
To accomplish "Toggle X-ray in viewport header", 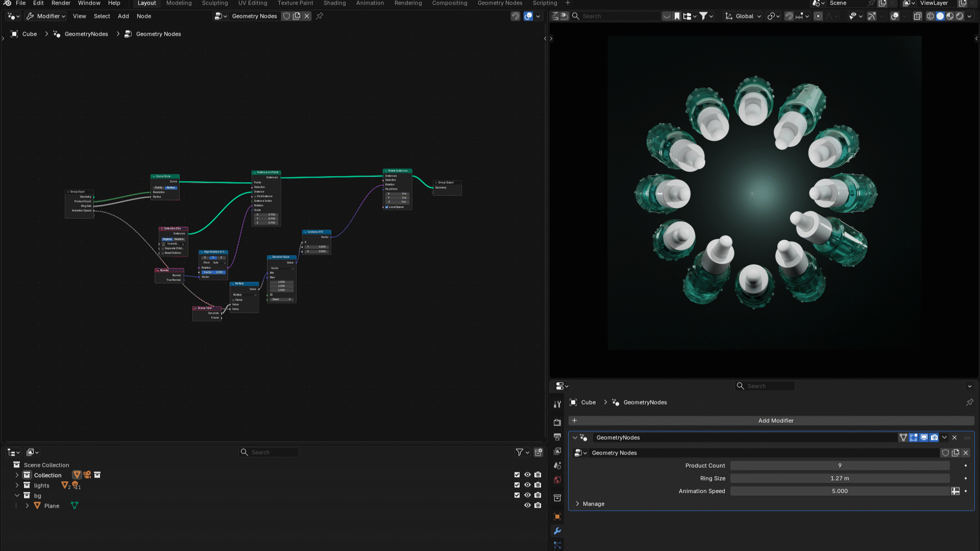I will pos(917,16).
